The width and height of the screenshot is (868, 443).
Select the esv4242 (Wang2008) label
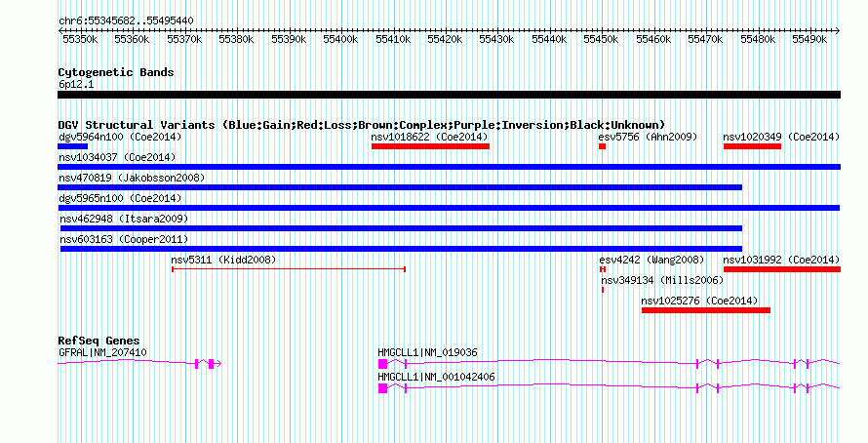(651, 260)
